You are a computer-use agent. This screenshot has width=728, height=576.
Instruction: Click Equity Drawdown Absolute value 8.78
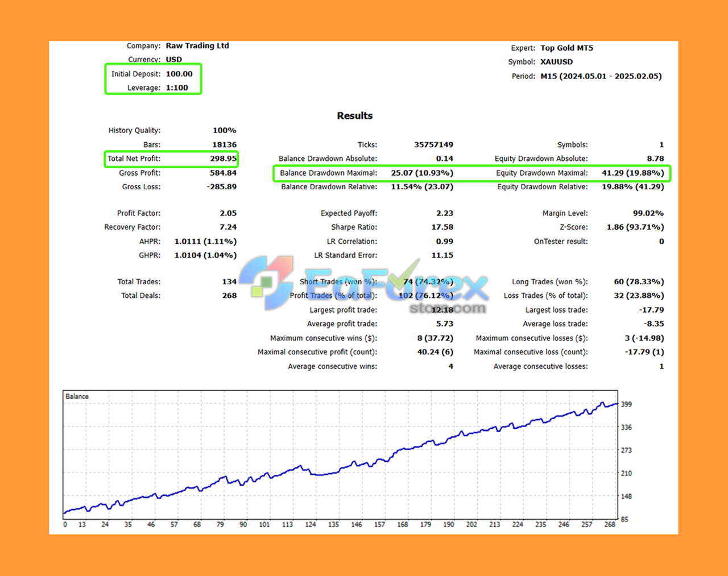pos(655,159)
